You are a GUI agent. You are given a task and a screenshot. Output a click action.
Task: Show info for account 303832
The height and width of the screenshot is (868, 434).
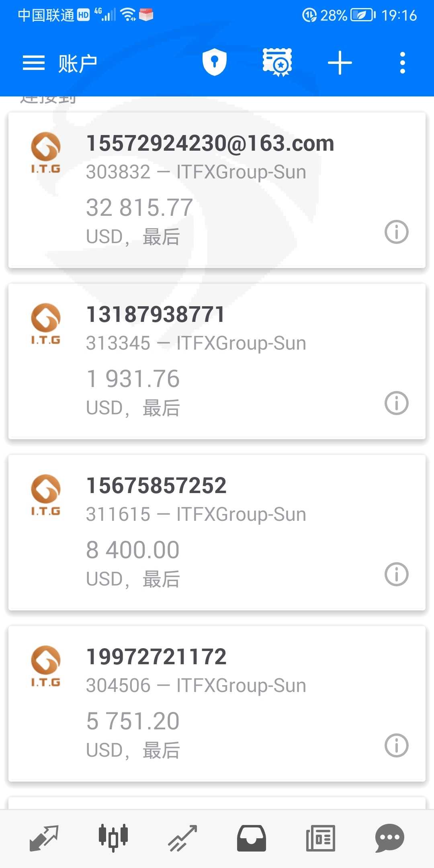tap(396, 232)
